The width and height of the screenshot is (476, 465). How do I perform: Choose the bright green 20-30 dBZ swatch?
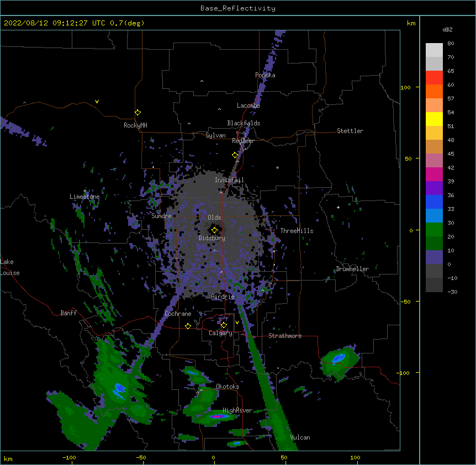tap(434, 230)
